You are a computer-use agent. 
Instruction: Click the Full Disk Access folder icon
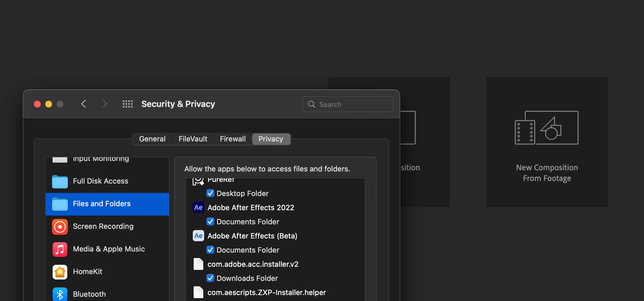(60, 181)
